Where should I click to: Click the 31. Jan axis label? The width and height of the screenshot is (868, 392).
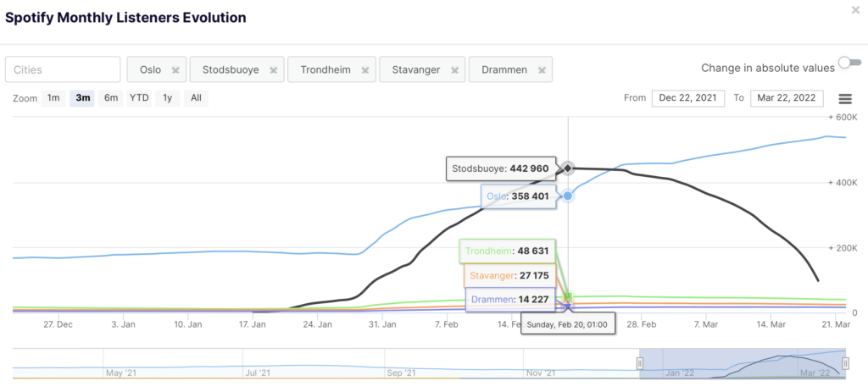(x=381, y=324)
